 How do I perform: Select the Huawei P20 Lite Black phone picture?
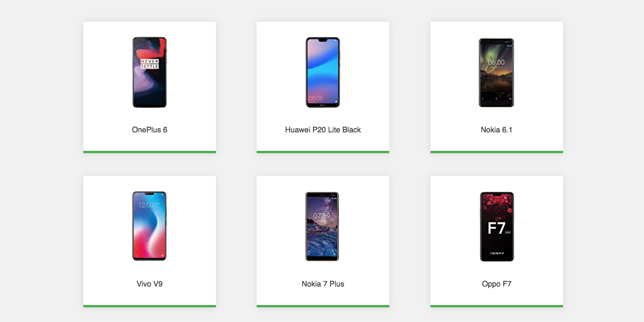tap(323, 72)
